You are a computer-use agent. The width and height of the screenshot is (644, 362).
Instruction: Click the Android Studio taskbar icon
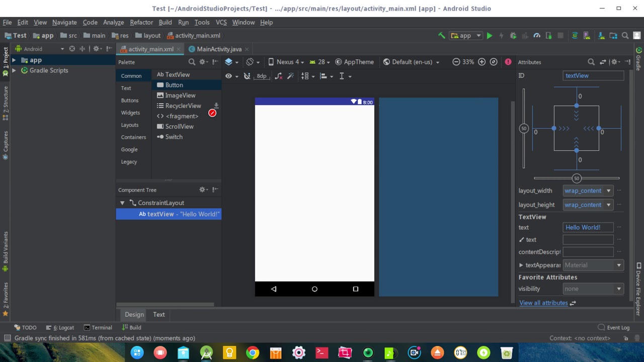click(x=206, y=352)
